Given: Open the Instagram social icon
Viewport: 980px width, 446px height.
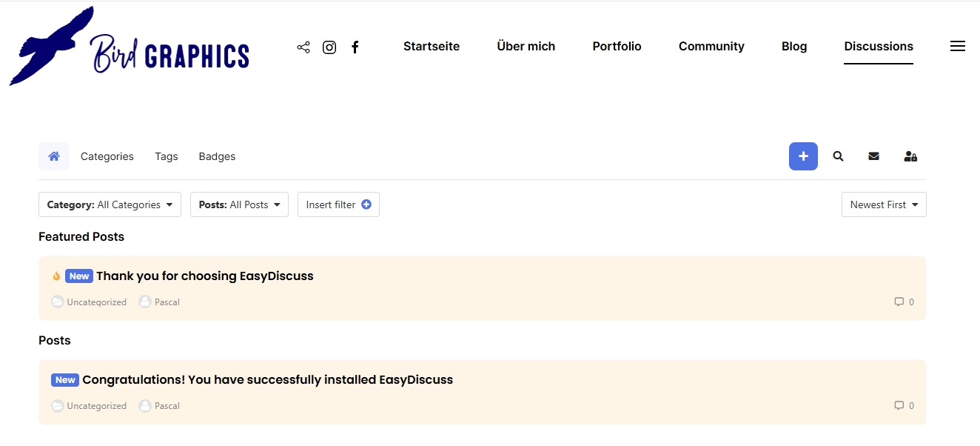Looking at the screenshot, I should (329, 47).
